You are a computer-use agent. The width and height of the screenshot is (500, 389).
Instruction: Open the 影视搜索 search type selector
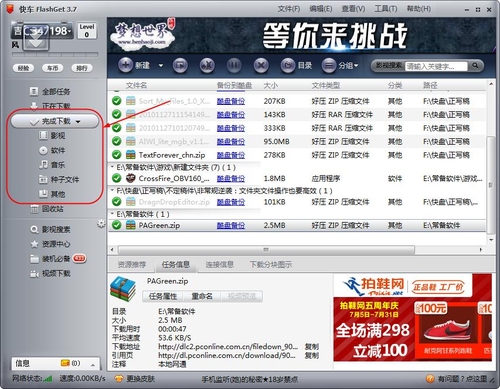point(389,66)
